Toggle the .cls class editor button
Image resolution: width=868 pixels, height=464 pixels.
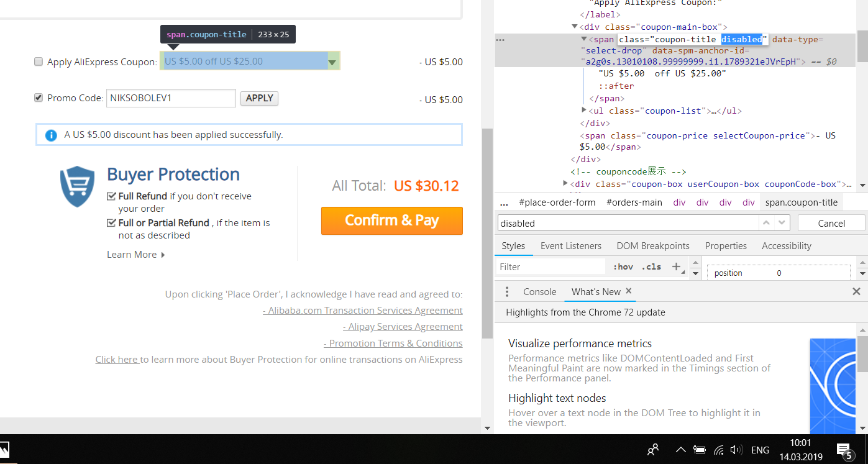click(651, 267)
